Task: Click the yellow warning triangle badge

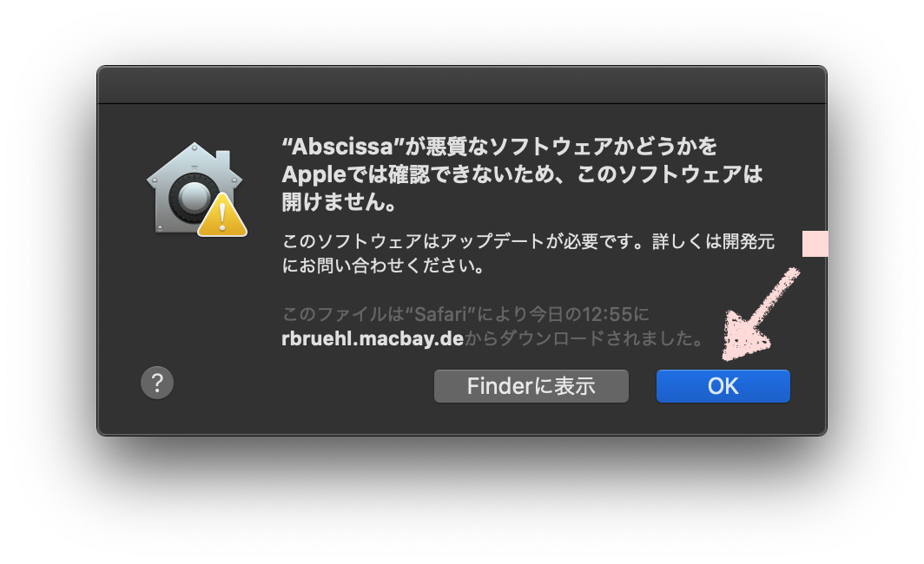Action: [222, 216]
